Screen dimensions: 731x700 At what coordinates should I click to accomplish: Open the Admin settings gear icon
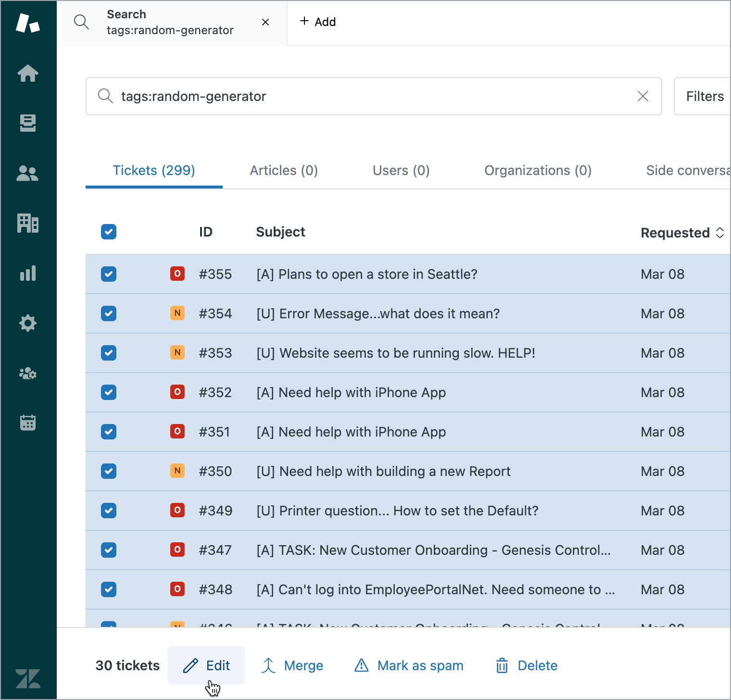pyautogui.click(x=28, y=323)
